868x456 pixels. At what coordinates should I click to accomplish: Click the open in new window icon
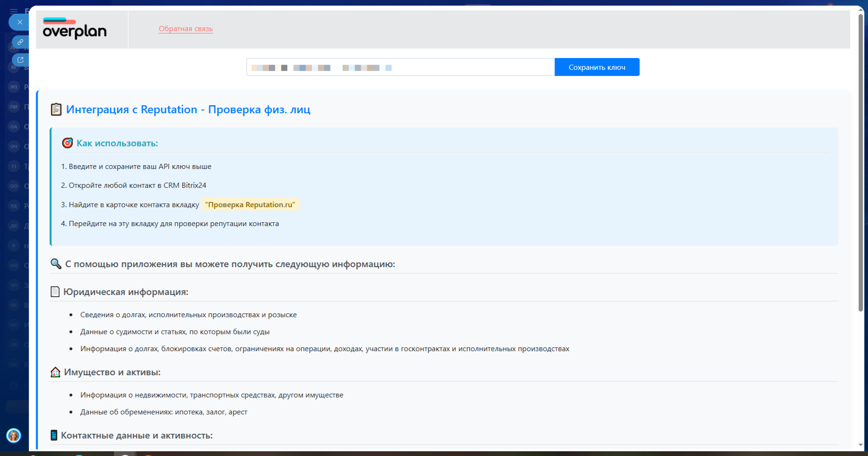(x=20, y=60)
